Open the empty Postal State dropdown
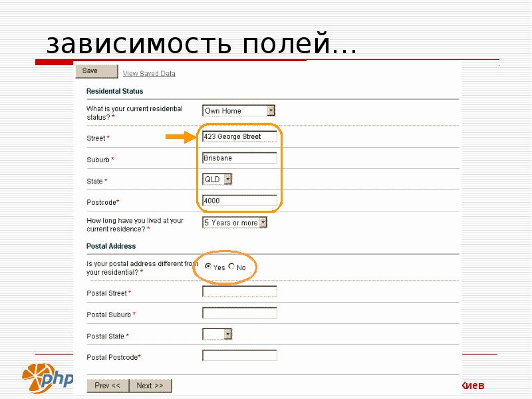This screenshot has width=532, height=399. (x=217, y=334)
